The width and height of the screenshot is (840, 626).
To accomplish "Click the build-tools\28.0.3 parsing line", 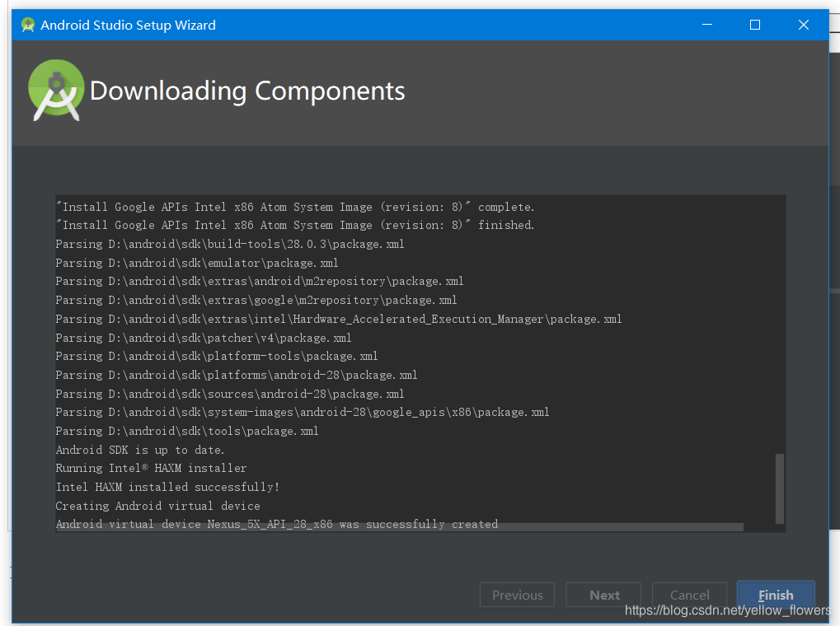I will click(x=230, y=244).
